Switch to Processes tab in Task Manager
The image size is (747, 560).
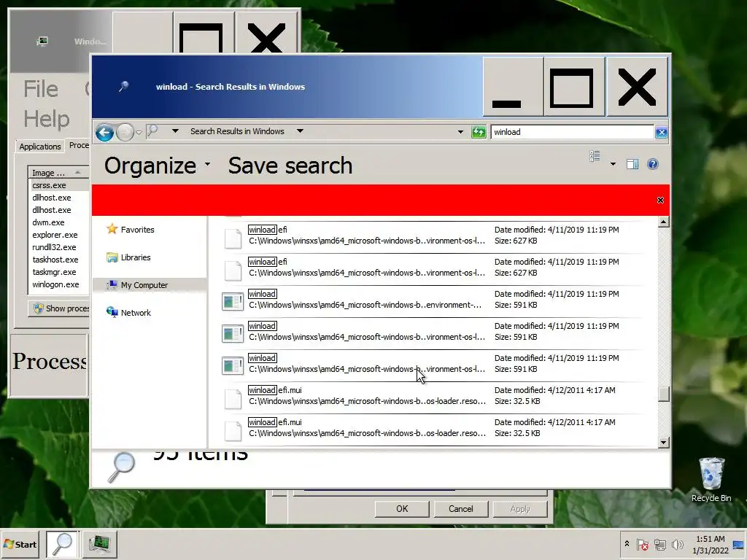(79, 145)
